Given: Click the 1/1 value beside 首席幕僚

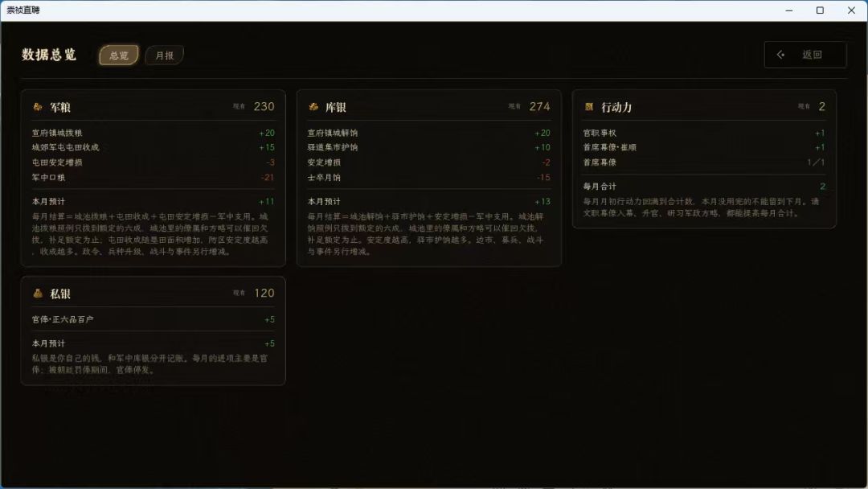Looking at the screenshot, I should tap(816, 162).
